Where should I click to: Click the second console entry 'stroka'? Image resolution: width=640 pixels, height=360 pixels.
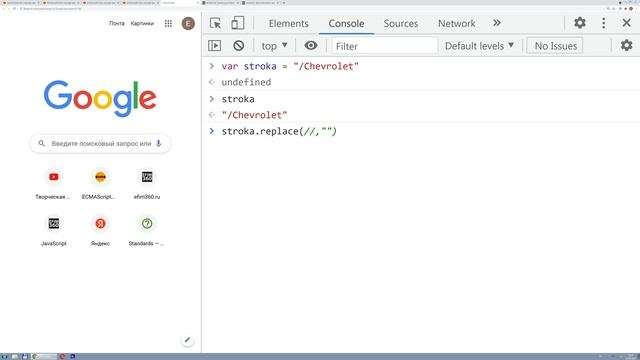(x=238, y=99)
